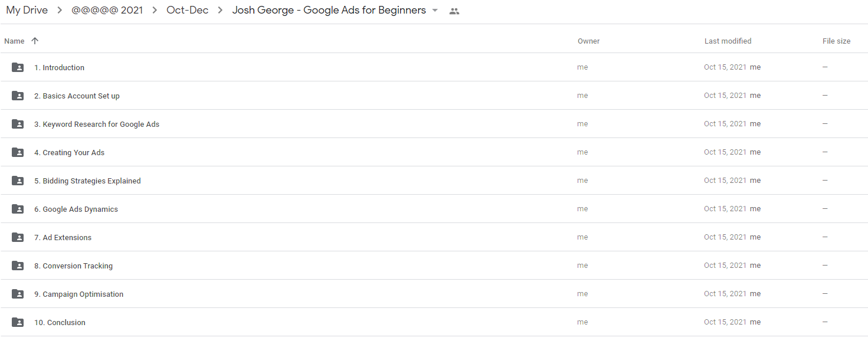This screenshot has width=868, height=344.
Task: Select the 2. Basics Account Set up row
Action: click(x=434, y=96)
